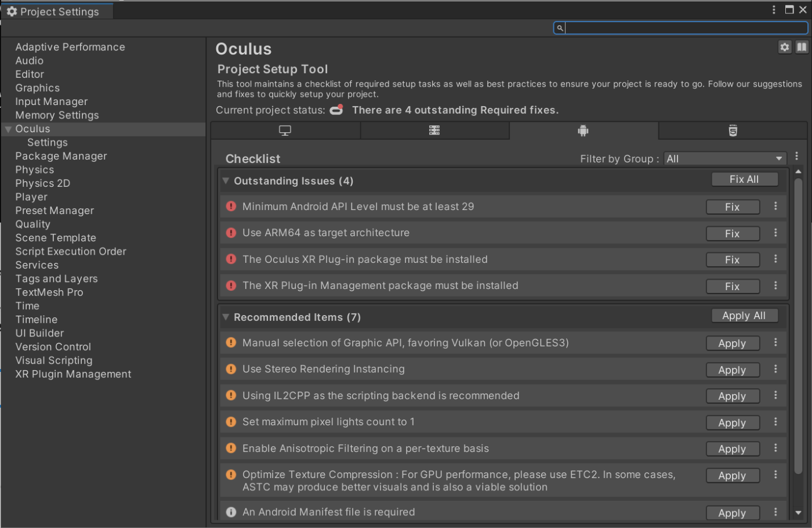812x528 pixels.
Task: Open the Checklist header options menu
Action: (x=797, y=156)
